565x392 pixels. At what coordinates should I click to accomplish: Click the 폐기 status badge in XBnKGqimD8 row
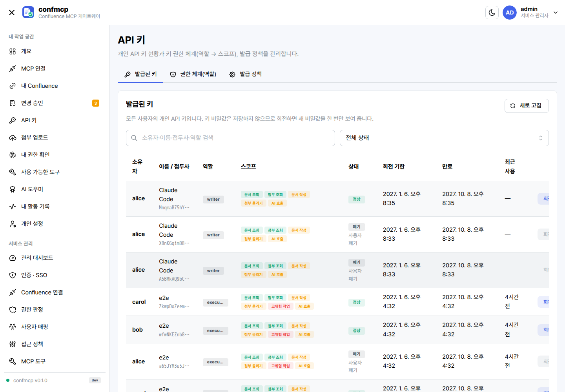tap(357, 227)
